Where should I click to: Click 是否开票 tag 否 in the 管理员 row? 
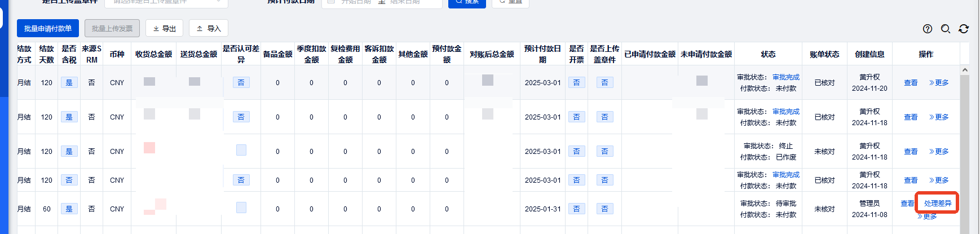[576, 209]
